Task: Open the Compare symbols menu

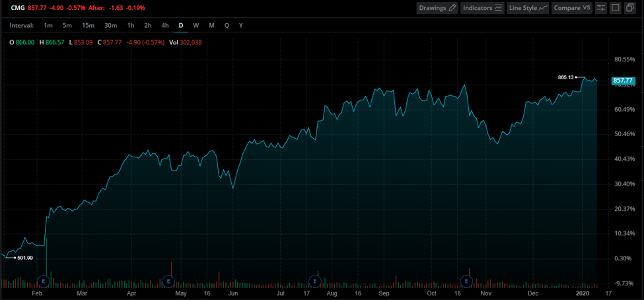Action: point(572,8)
